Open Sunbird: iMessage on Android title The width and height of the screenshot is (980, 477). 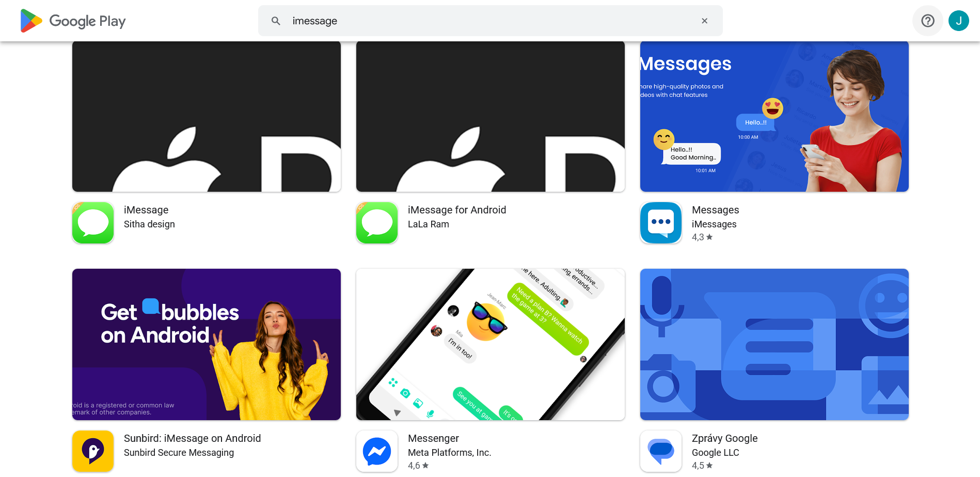coord(193,438)
